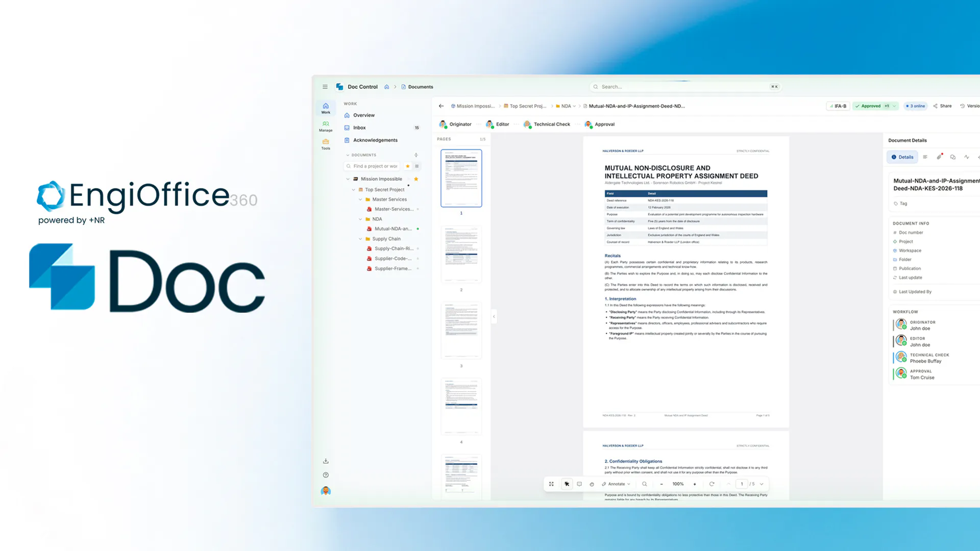Click the Editor workflow step

point(497,124)
